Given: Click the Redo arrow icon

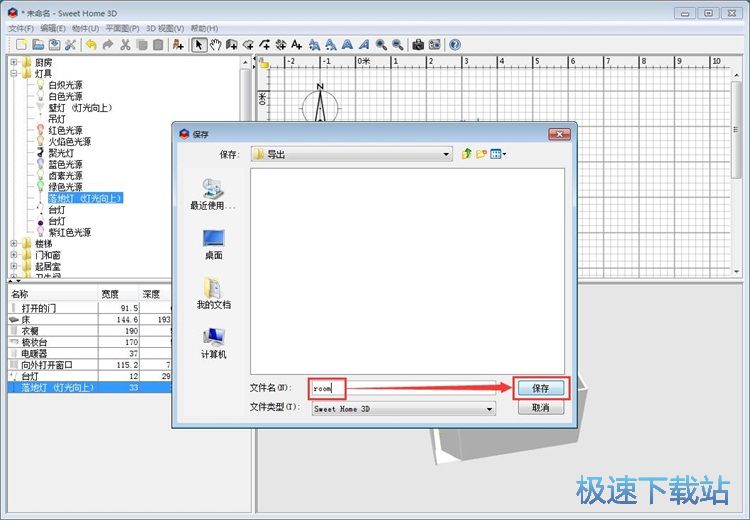Looking at the screenshot, I should [108, 45].
